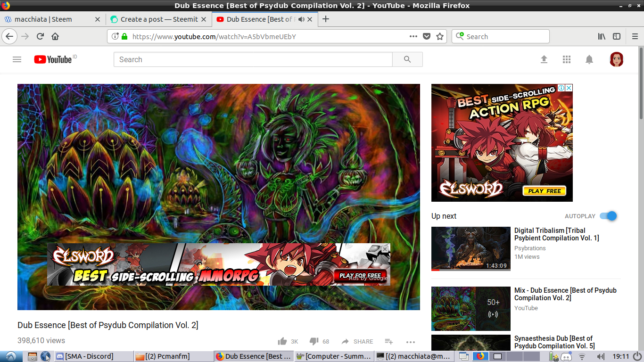Close the macchiata | Steem tab
The width and height of the screenshot is (644, 362).
coord(98,19)
